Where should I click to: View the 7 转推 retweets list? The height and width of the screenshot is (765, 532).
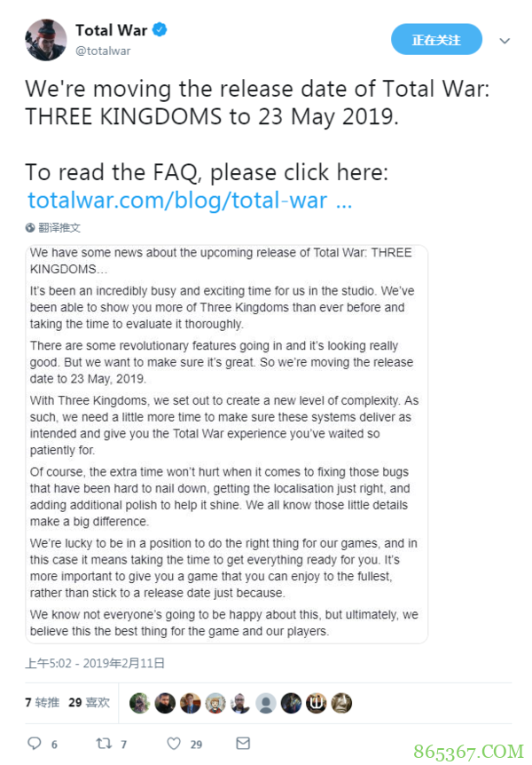pyautogui.click(x=43, y=702)
